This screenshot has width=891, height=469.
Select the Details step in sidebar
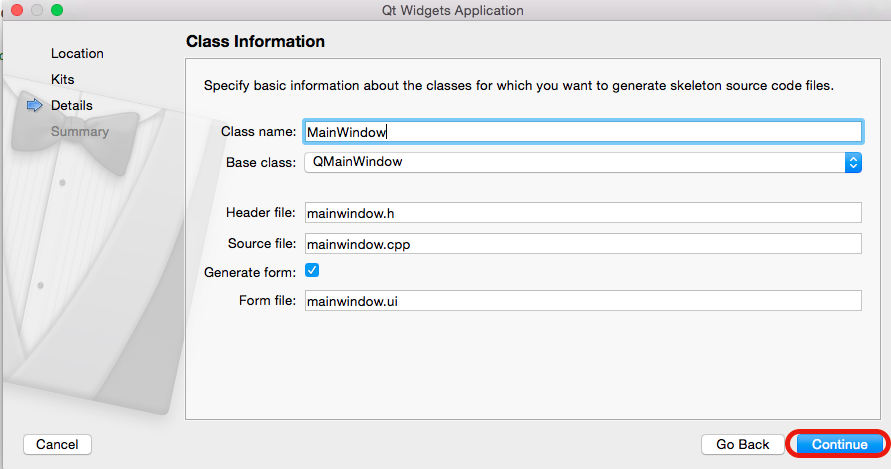pyautogui.click(x=72, y=105)
